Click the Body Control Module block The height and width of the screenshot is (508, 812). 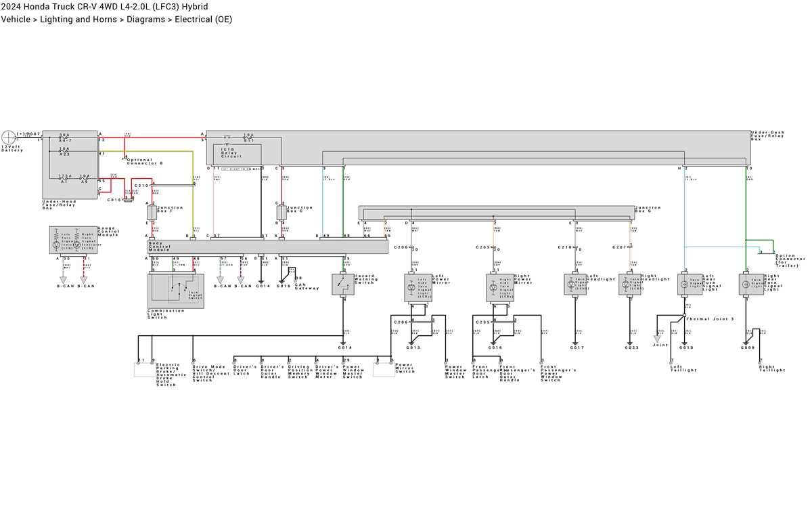[267, 247]
